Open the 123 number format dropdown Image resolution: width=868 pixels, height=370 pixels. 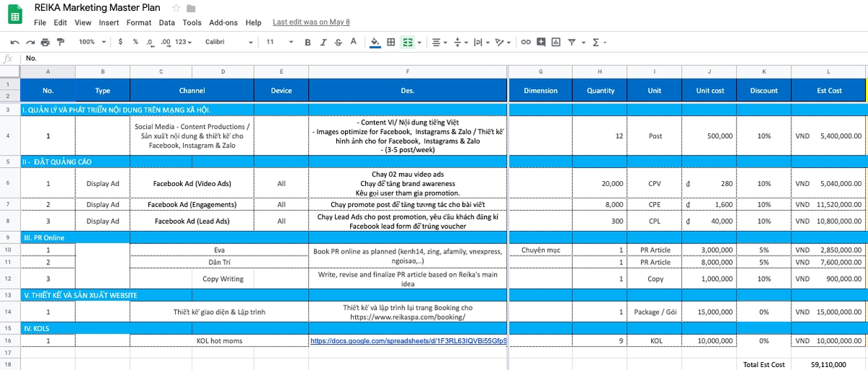(x=184, y=42)
